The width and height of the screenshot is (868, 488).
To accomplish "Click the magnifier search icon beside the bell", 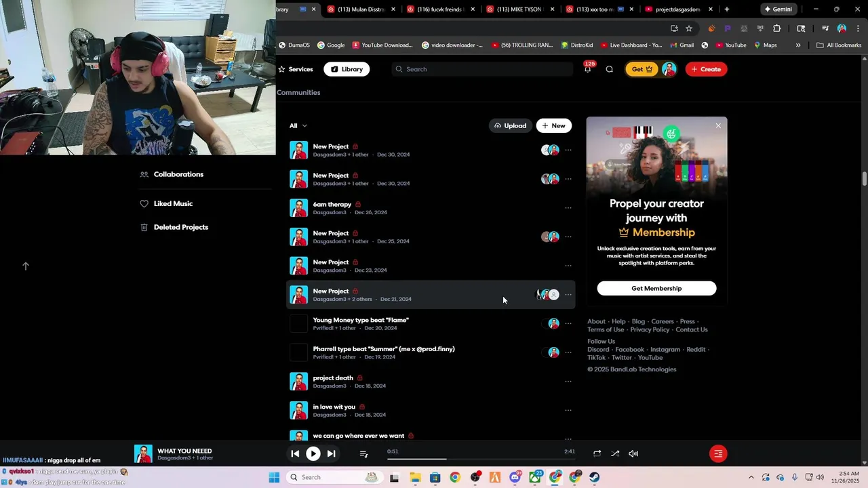I will click(x=609, y=69).
